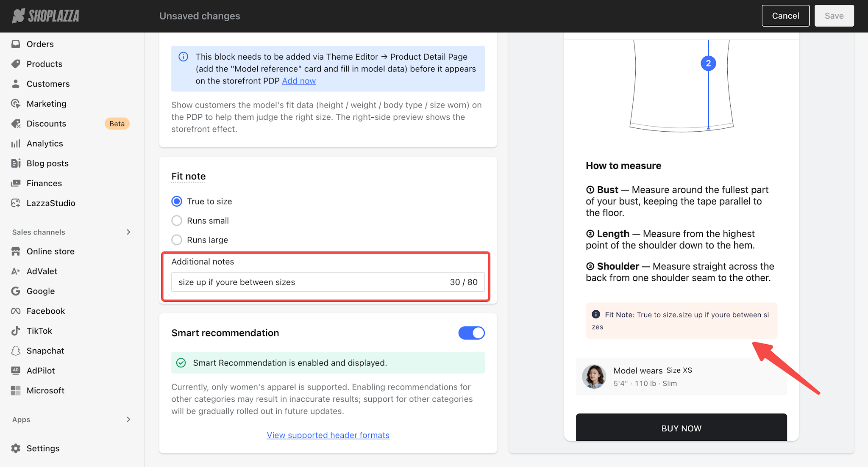
Task: Open Marketing via its target icon
Action: click(16, 104)
